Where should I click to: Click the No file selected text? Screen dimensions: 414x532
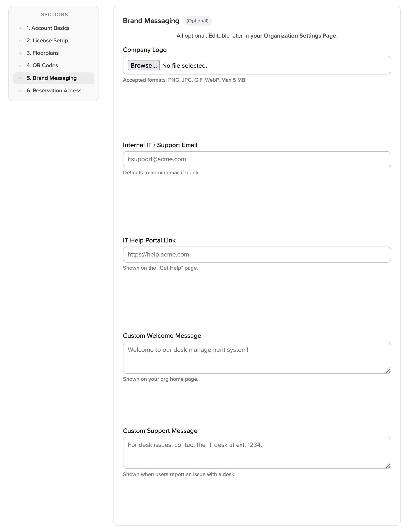(x=184, y=65)
